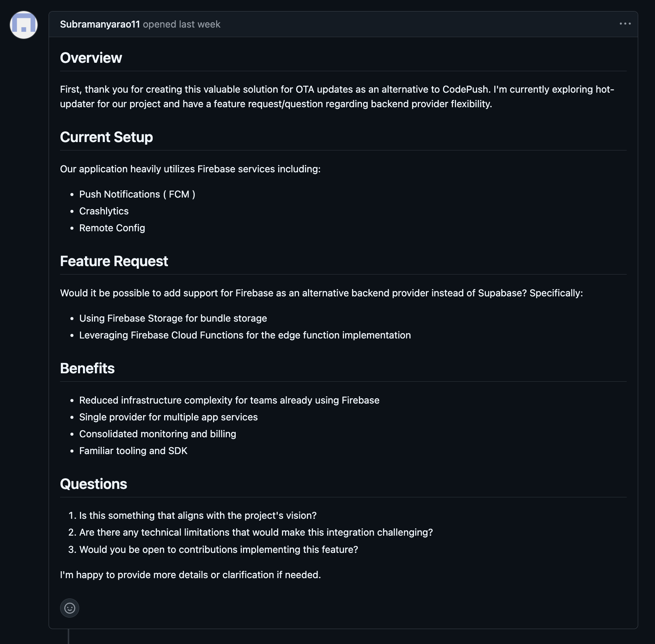Click the Overview heading
The image size is (655, 644).
coord(91,58)
